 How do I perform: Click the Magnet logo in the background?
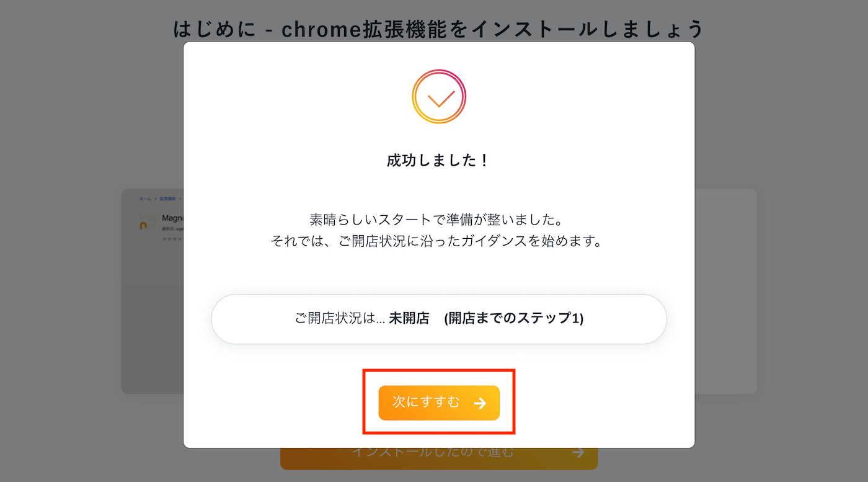tap(149, 221)
